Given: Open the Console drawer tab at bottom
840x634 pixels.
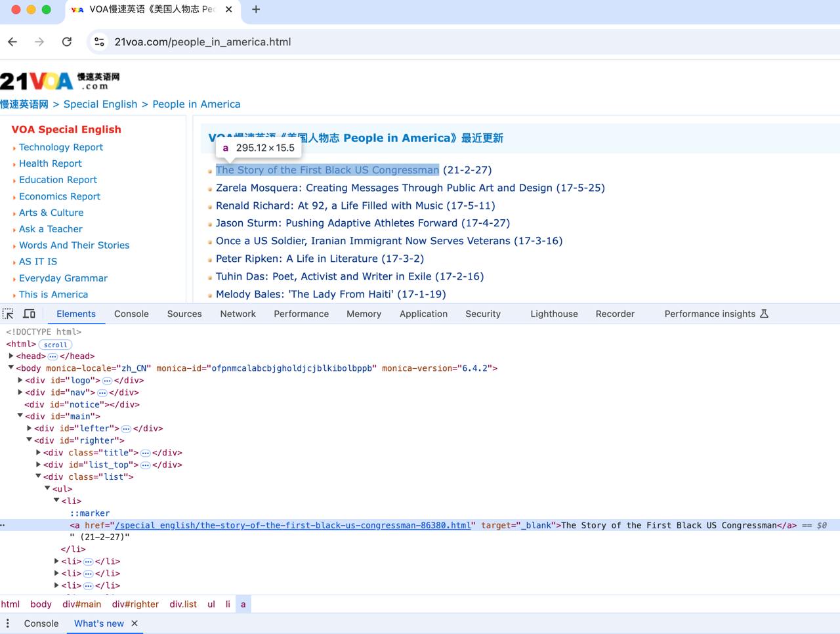Looking at the screenshot, I should [x=41, y=623].
